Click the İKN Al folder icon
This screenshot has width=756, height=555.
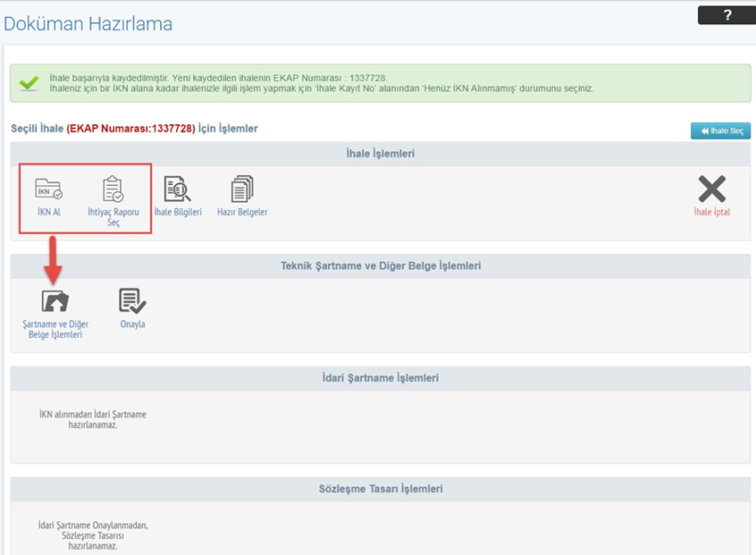(48, 189)
